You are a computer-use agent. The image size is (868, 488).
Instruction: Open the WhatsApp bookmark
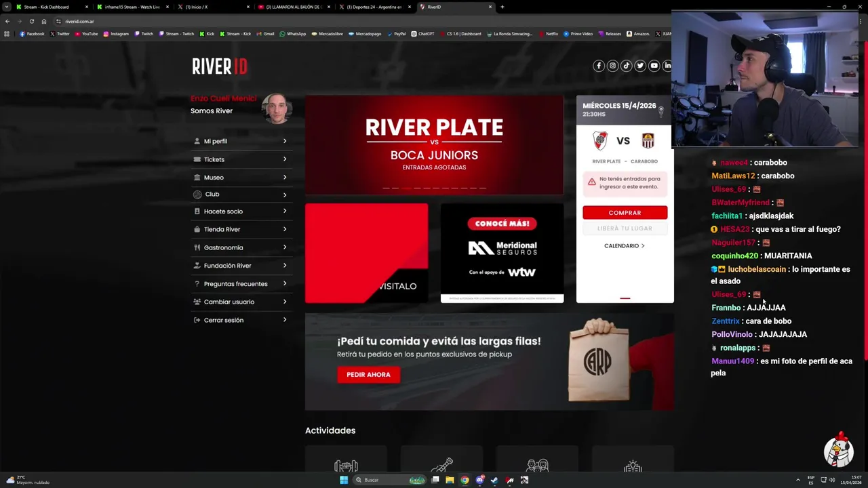tap(293, 34)
